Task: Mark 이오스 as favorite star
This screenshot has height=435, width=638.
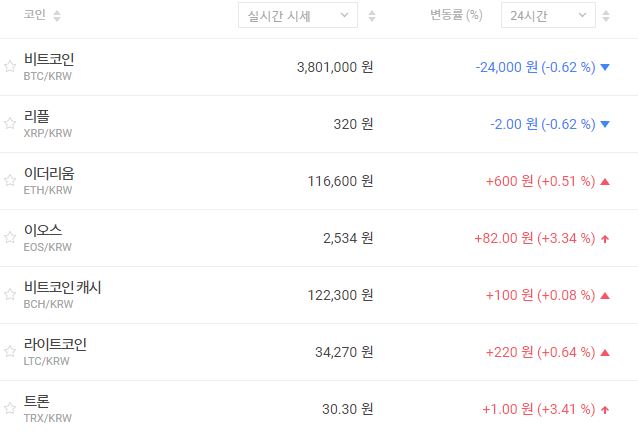Action: tap(10, 238)
